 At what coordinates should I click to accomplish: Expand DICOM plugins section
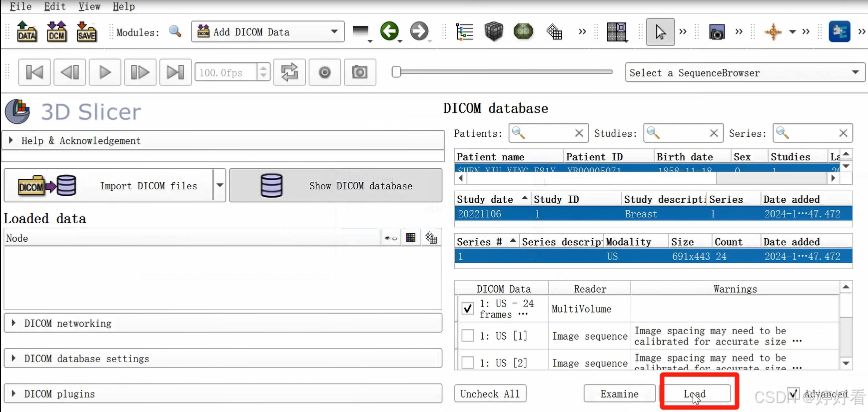223,394
